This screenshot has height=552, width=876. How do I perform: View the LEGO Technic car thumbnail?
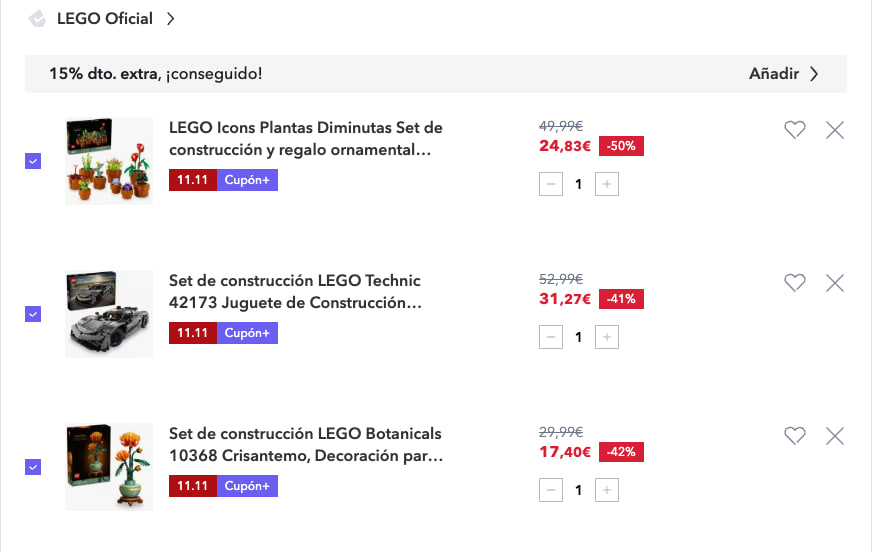pos(109,314)
